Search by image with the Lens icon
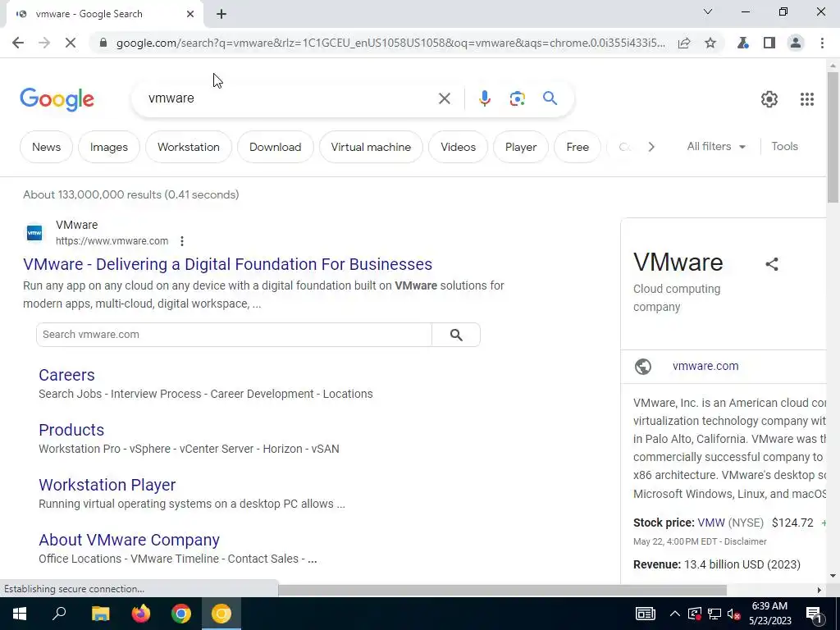840x630 pixels. 517,98
